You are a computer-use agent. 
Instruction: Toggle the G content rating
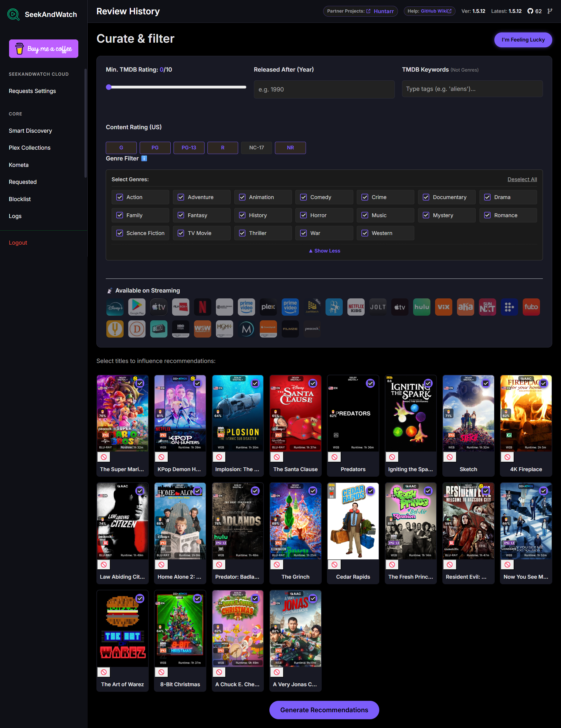pyautogui.click(x=121, y=148)
